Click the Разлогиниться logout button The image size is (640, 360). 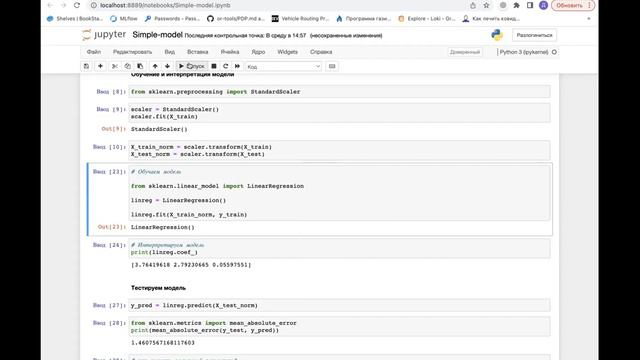534,35
